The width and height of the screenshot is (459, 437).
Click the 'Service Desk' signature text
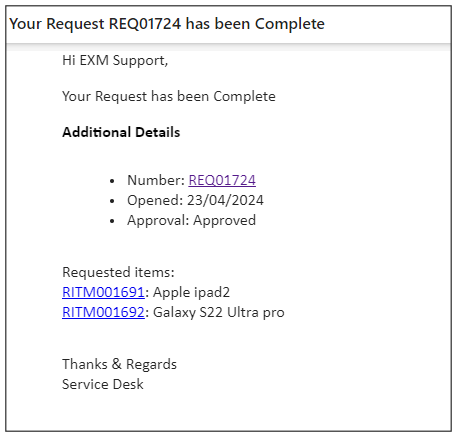[103, 384]
